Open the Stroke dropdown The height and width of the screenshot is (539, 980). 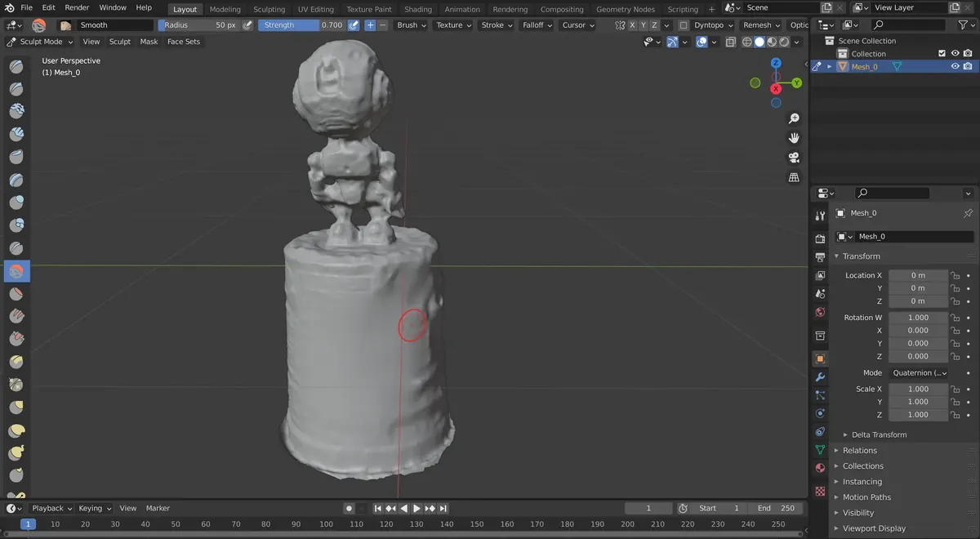(497, 25)
